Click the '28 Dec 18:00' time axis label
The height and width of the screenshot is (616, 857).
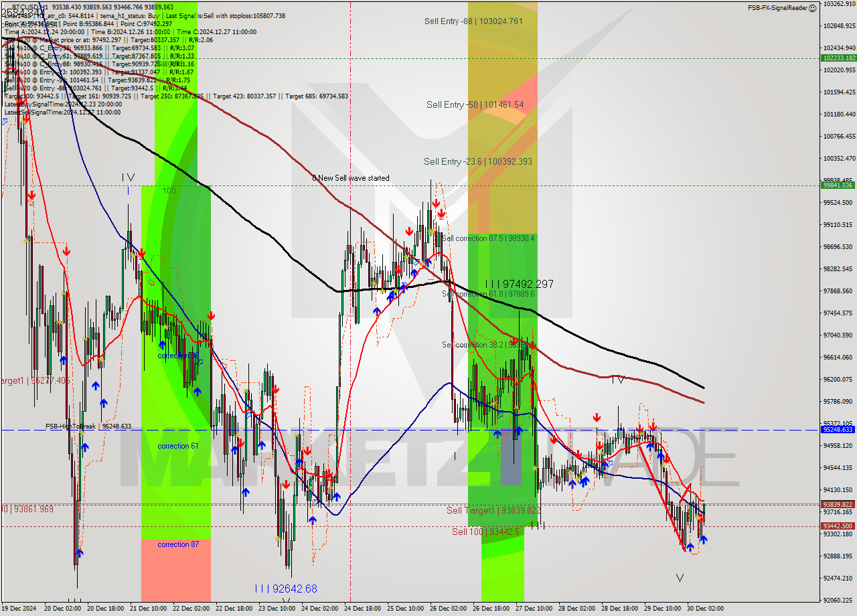point(619,609)
